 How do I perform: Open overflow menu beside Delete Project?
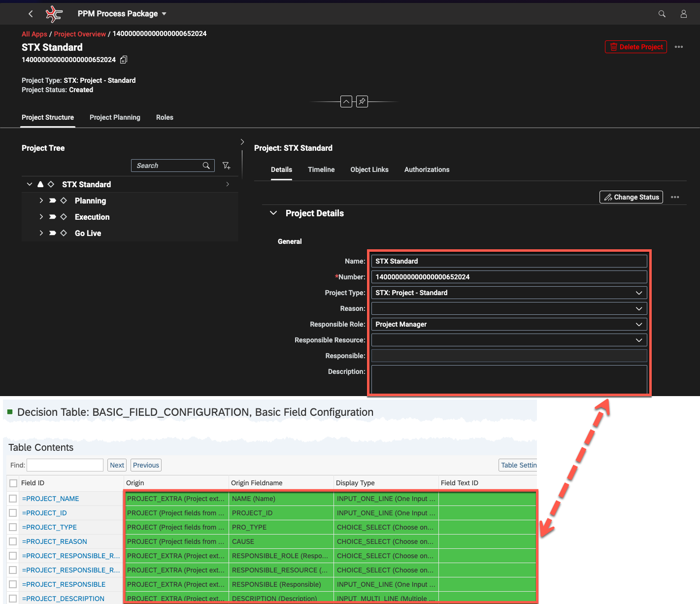click(x=678, y=47)
